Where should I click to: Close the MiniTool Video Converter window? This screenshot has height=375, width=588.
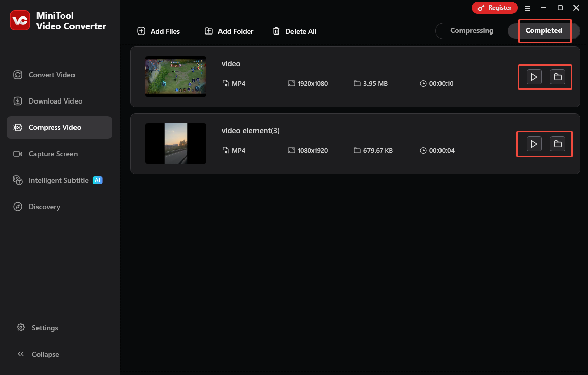pos(576,8)
